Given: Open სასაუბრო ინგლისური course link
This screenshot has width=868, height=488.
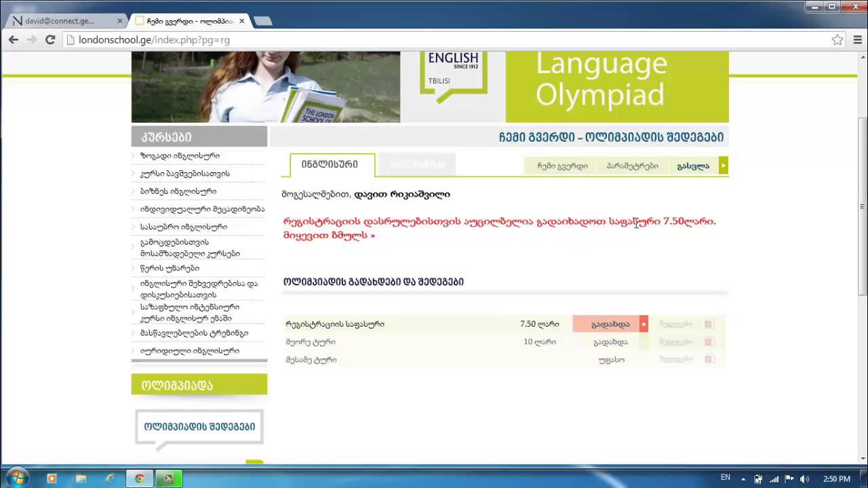Looking at the screenshot, I should (184, 226).
